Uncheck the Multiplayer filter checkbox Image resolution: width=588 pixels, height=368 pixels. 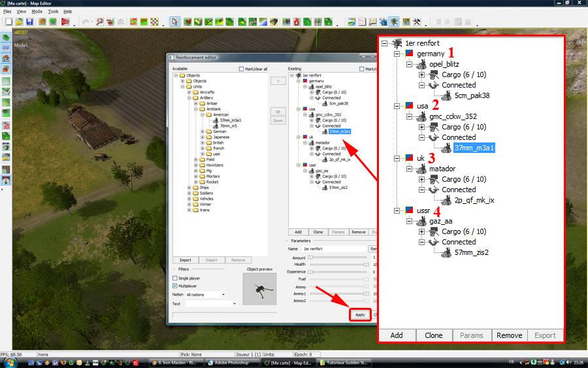174,286
